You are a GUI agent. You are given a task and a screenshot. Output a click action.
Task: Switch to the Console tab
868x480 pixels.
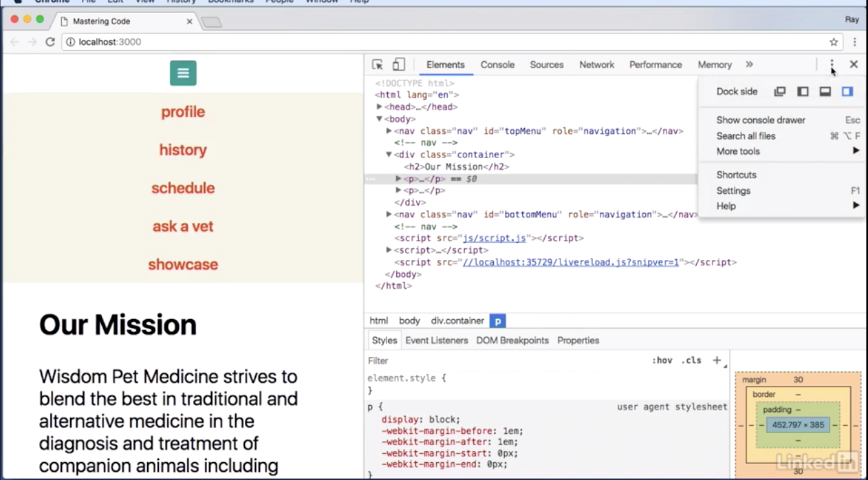(x=497, y=65)
